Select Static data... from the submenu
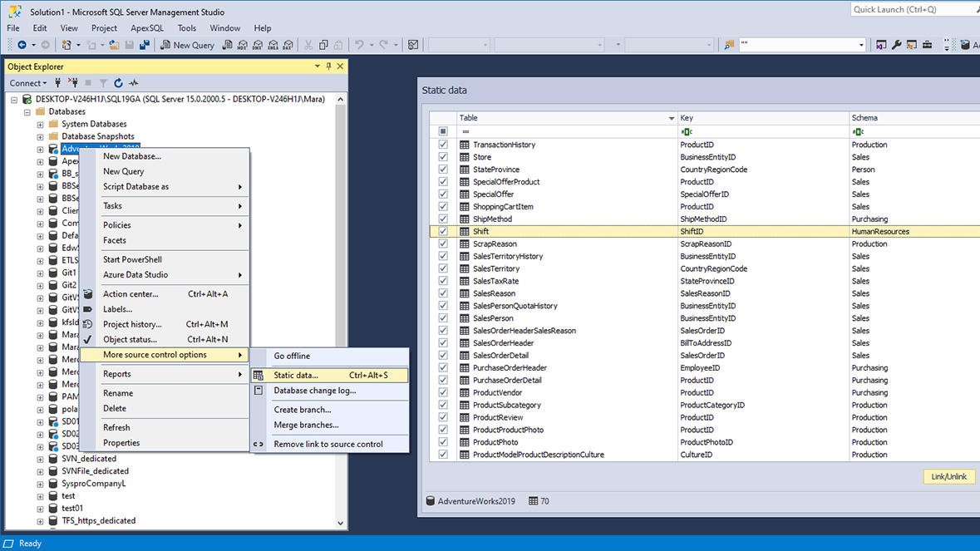This screenshot has height=551, width=980. click(329, 376)
